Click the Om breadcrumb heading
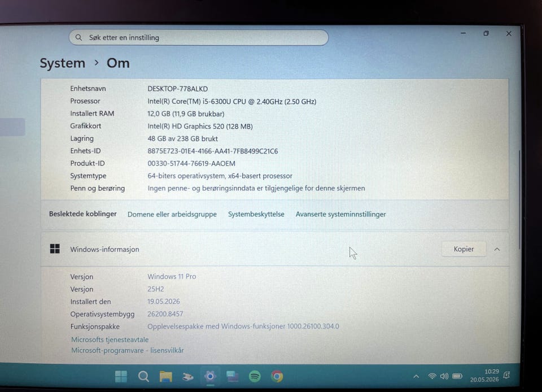 tap(118, 63)
